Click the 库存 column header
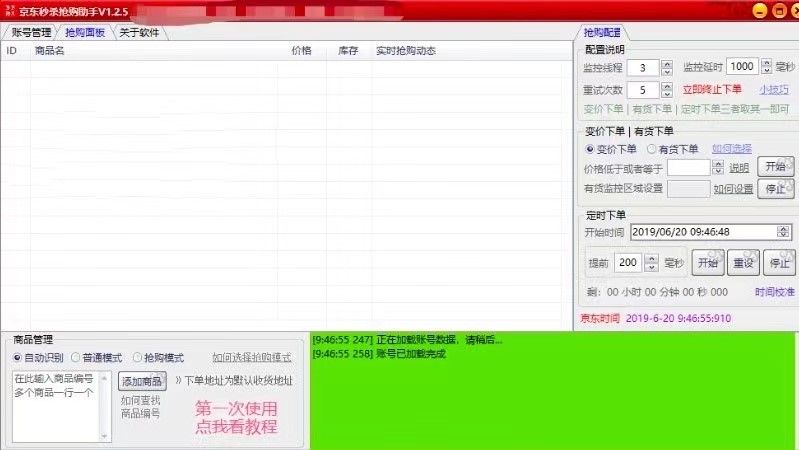 click(348, 50)
